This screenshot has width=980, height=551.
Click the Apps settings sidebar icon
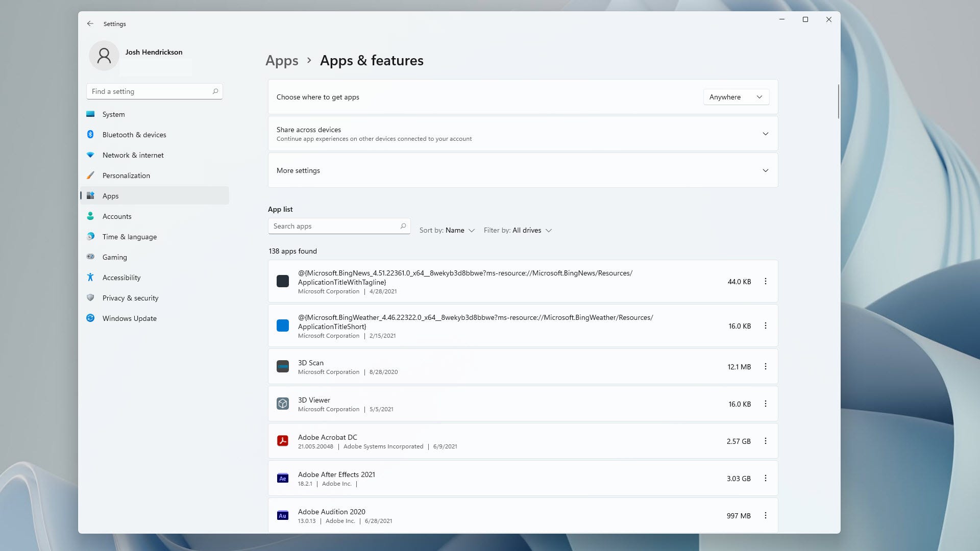click(x=90, y=196)
